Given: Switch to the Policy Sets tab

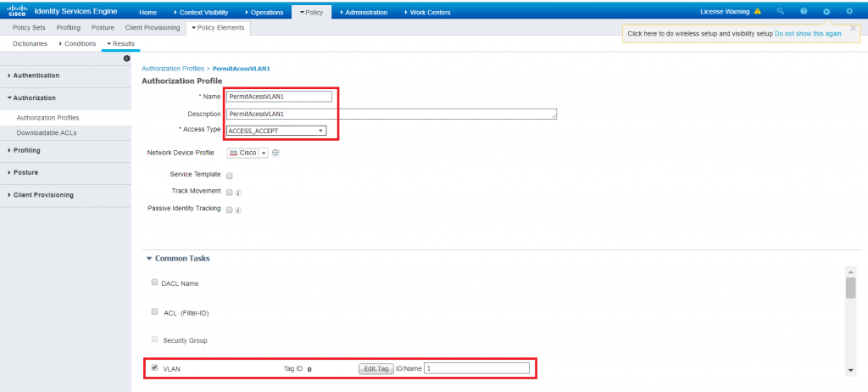Looking at the screenshot, I should click(x=27, y=28).
